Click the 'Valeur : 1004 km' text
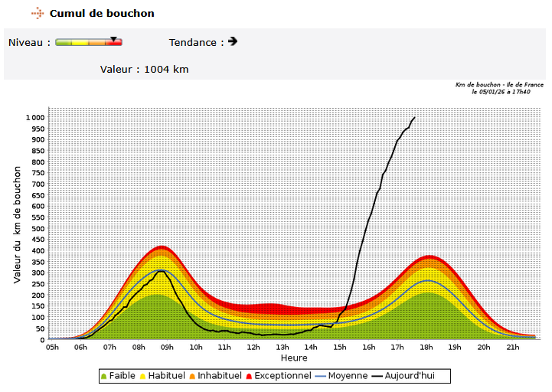 (145, 70)
